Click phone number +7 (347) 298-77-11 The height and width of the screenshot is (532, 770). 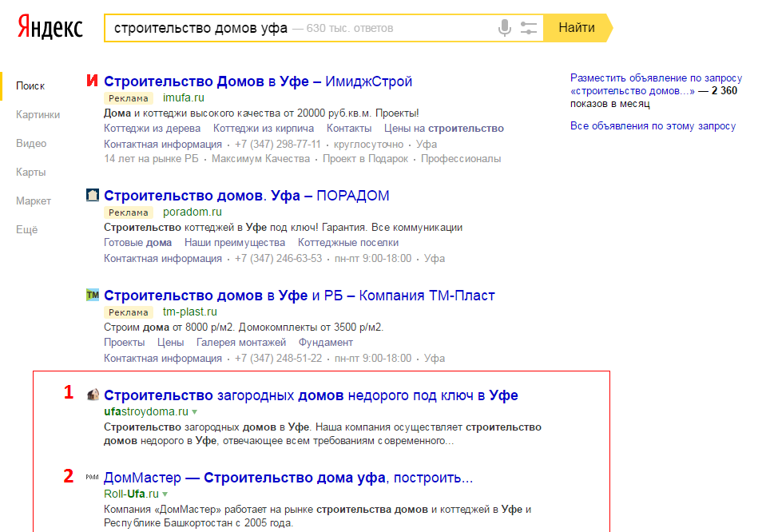coord(278,145)
